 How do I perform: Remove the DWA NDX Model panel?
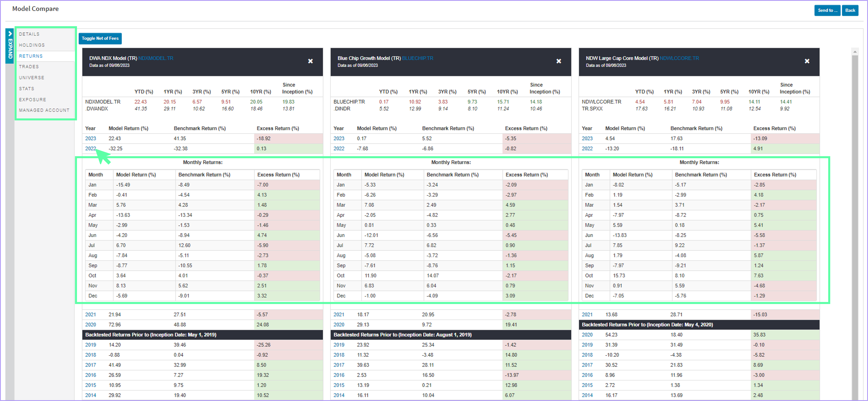point(310,61)
